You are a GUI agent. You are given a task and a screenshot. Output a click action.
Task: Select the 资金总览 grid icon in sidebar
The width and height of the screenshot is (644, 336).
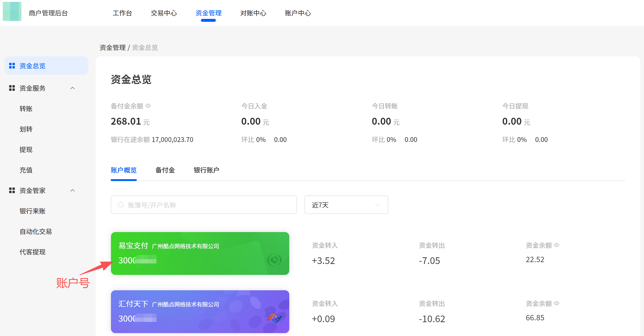(x=12, y=66)
